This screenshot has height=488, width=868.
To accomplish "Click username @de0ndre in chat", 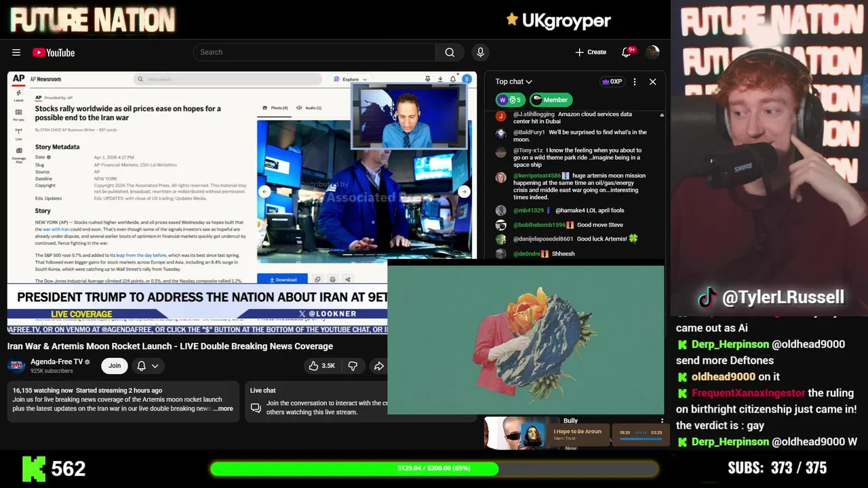I will tap(527, 253).
